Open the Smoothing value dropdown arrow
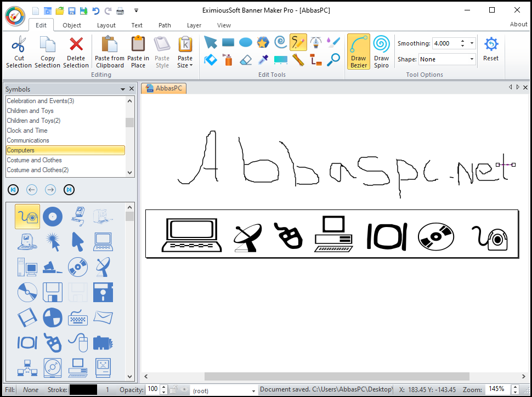This screenshot has height=397, width=532. 472,43
